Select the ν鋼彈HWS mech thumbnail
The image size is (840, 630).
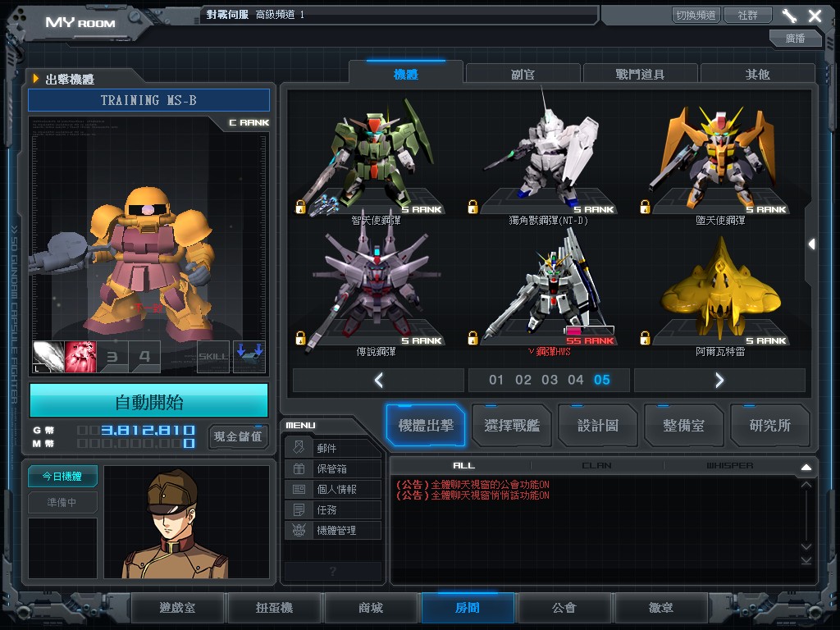(x=547, y=286)
